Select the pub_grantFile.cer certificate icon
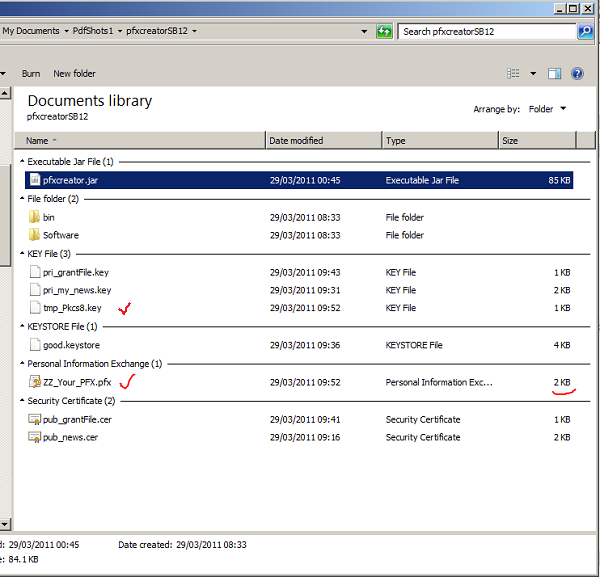 pyautogui.click(x=34, y=419)
